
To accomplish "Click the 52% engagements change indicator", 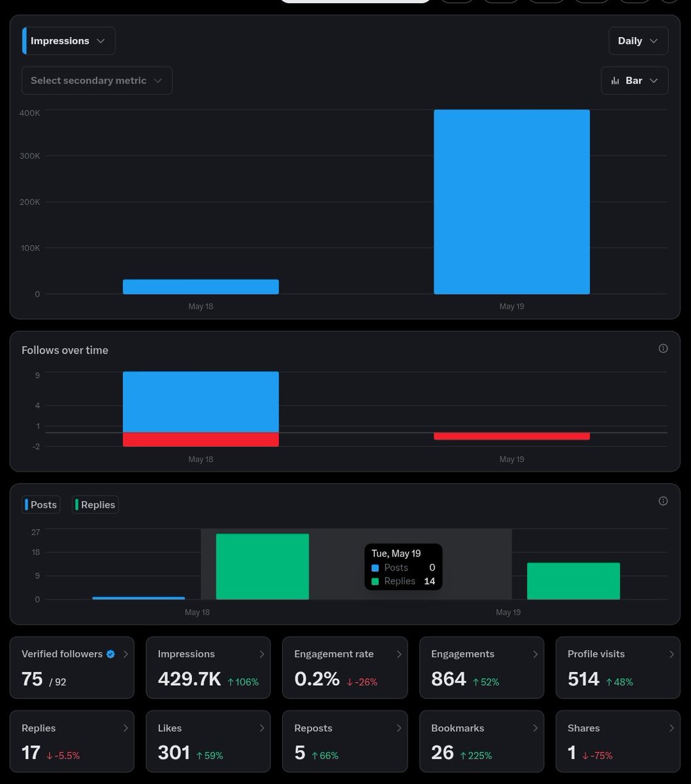I will (x=485, y=681).
